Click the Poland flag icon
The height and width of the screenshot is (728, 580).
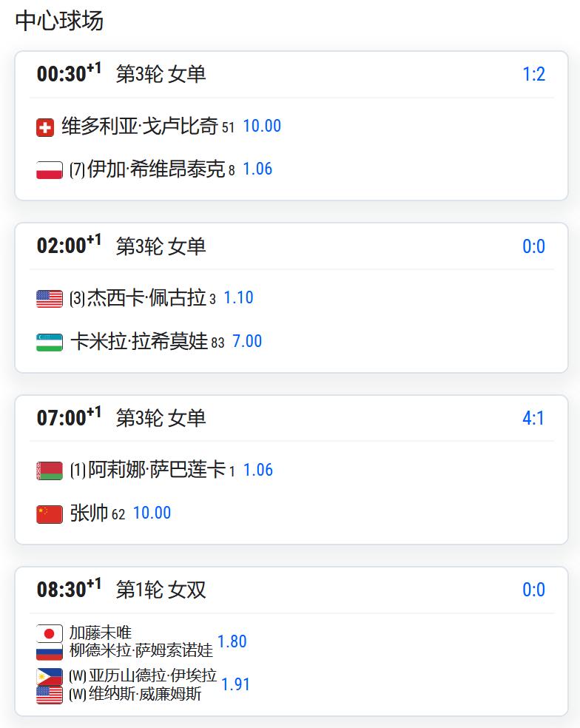click(x=50, y=170)
